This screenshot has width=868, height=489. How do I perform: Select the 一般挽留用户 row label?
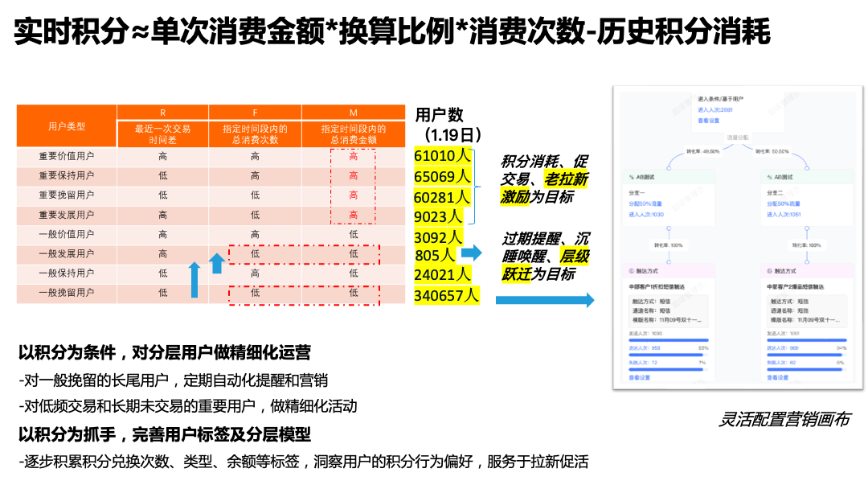[67, 293]
